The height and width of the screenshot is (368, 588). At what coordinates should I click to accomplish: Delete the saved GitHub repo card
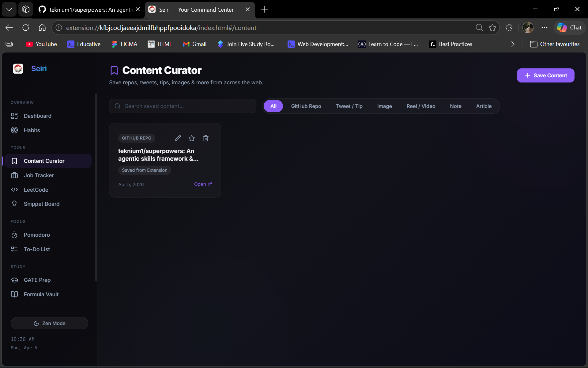(x=206, y=138)
